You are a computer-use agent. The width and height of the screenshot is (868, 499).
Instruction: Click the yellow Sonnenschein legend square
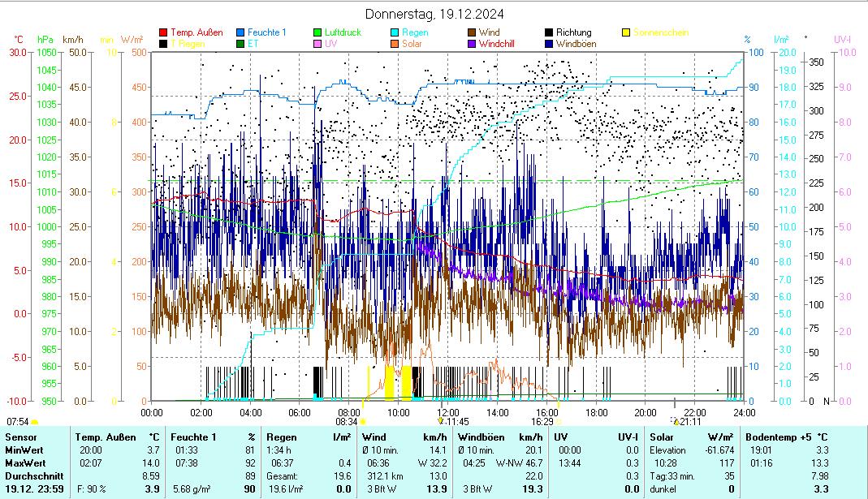[626, 32]
